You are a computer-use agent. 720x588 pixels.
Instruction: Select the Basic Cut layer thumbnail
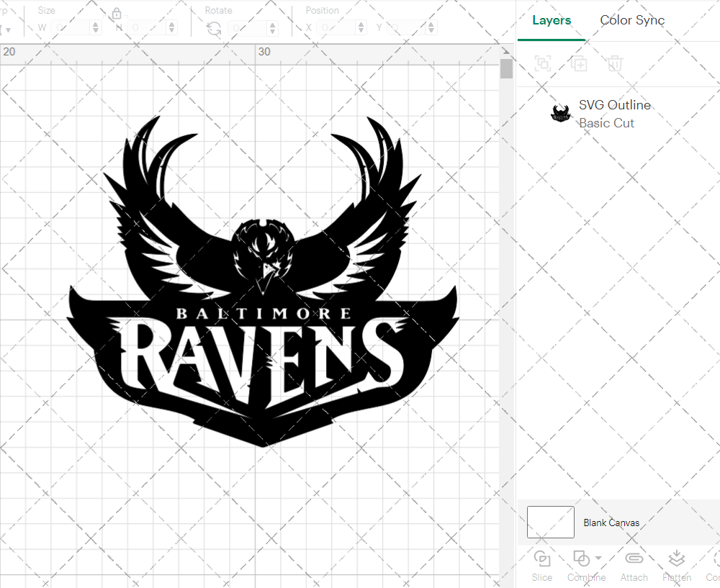[x=561, y=113]
